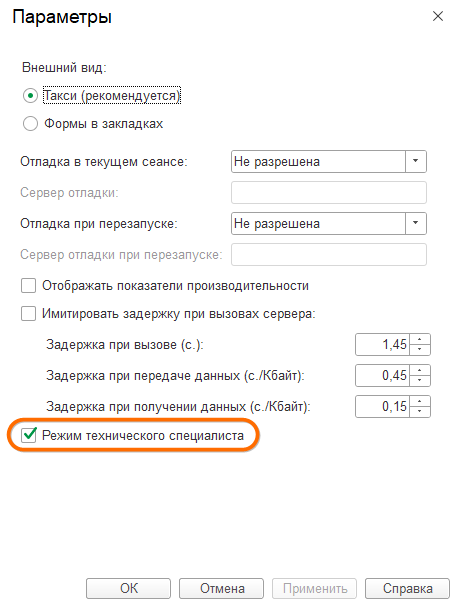Click the Задержка при вызове value field
The width and height of the screenshot is (458, 604).
tap(383, 344)
